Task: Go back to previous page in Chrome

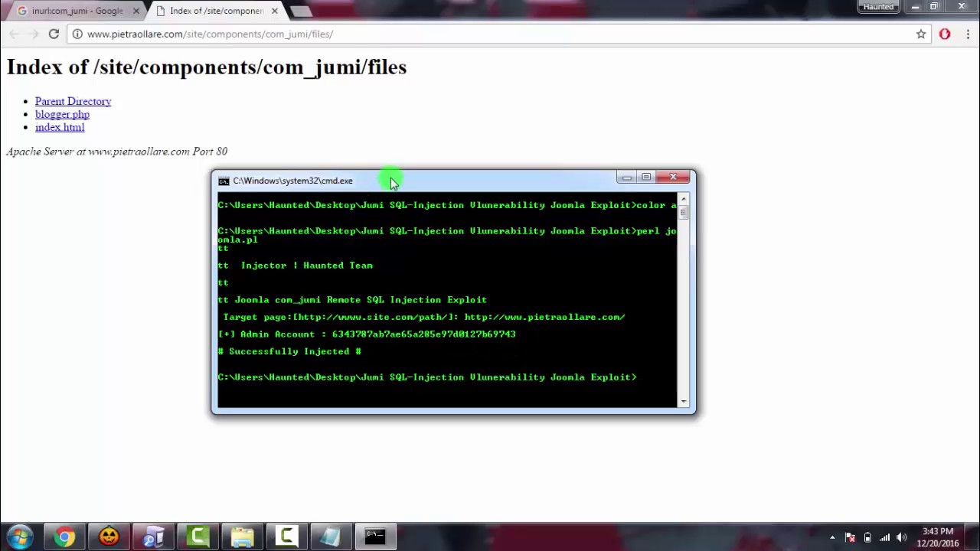Action: point(14,34)
